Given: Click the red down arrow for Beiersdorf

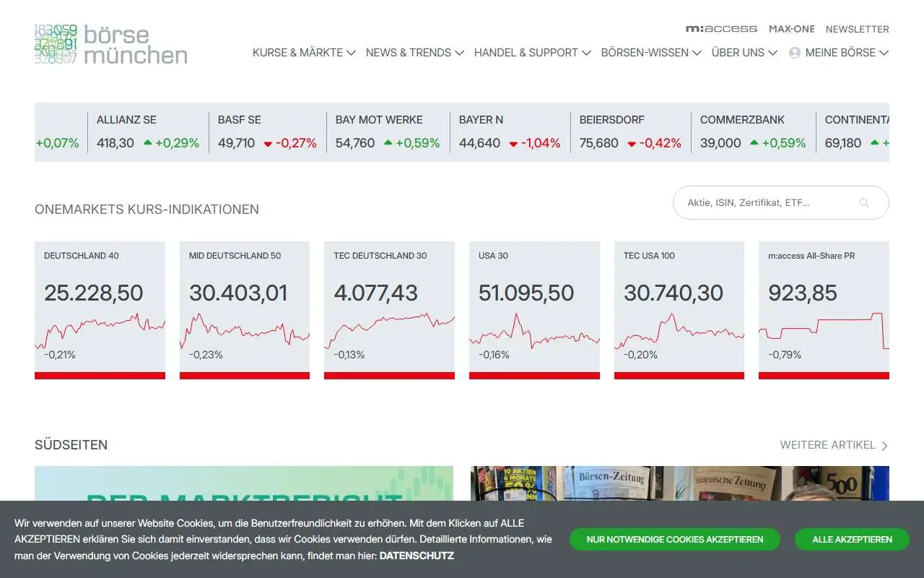Looking at the screenshot, I should pyautogui.click(x=632, y=144).
